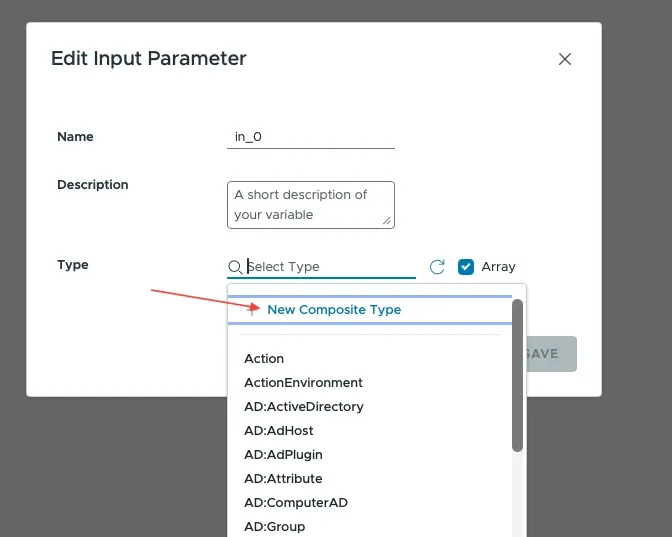Select AD:ActiveDirectory type

point(304,407)
